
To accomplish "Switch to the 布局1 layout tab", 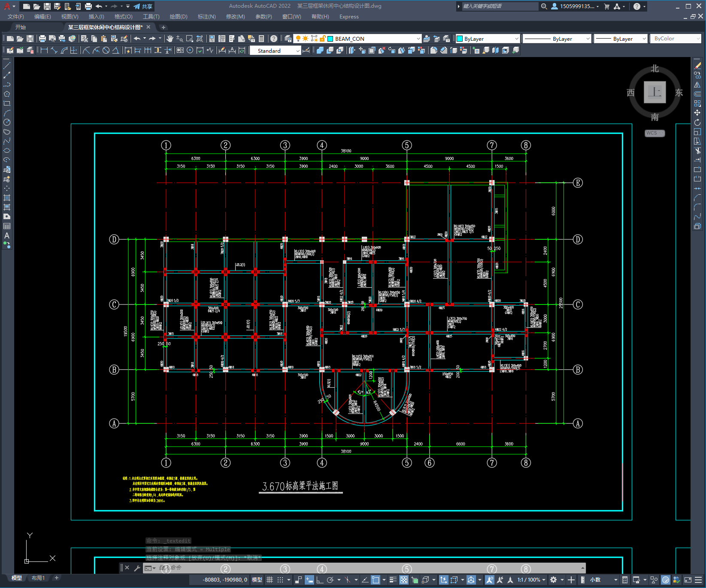I will coord(38,578).
